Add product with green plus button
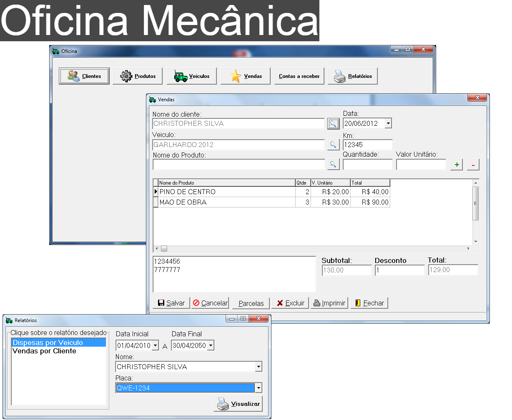 [x=457, y=165]
